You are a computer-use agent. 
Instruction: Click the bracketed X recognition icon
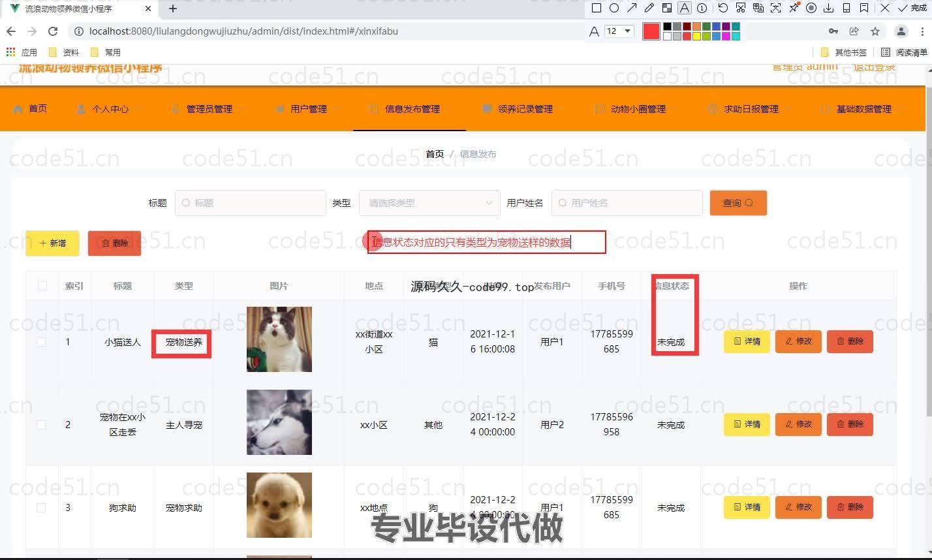point(775,8)
